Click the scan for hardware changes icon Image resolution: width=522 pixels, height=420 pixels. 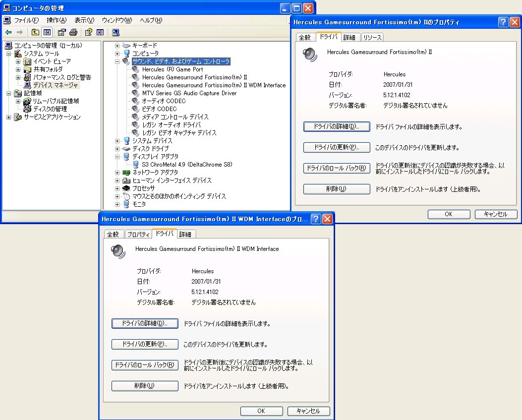[x=115, y=32]
